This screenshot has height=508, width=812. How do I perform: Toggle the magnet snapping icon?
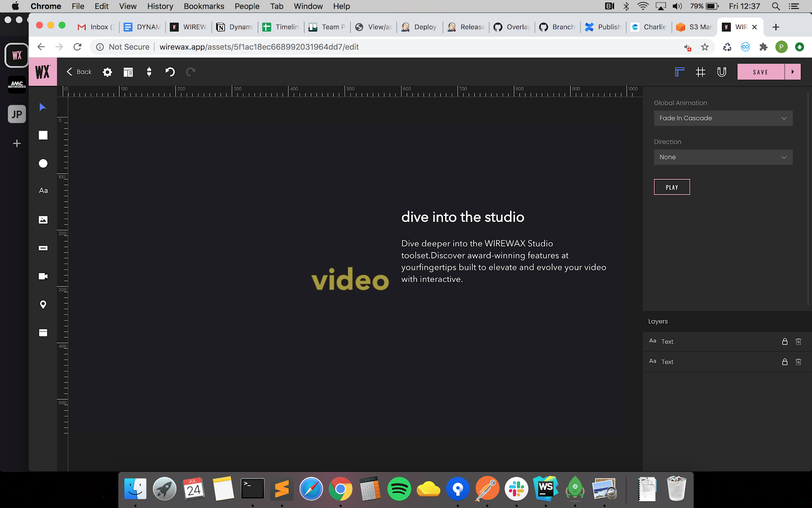(x=721, y=72)
